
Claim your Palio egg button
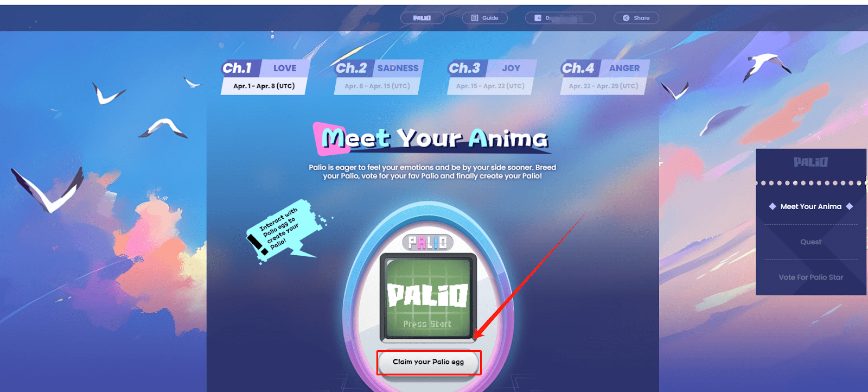point(429,362)
